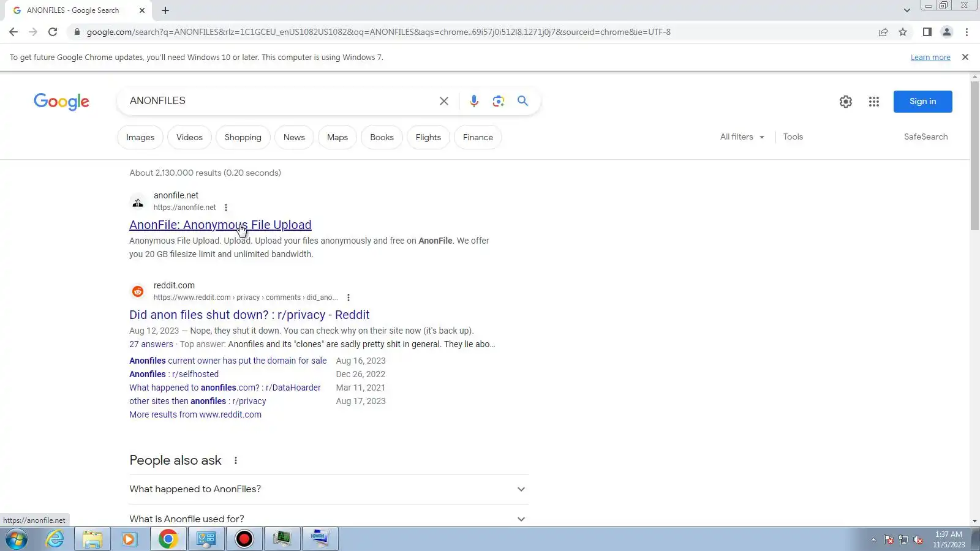
Task: Open Anonfiles current owner domain sale link
Action: pos(228,361)
